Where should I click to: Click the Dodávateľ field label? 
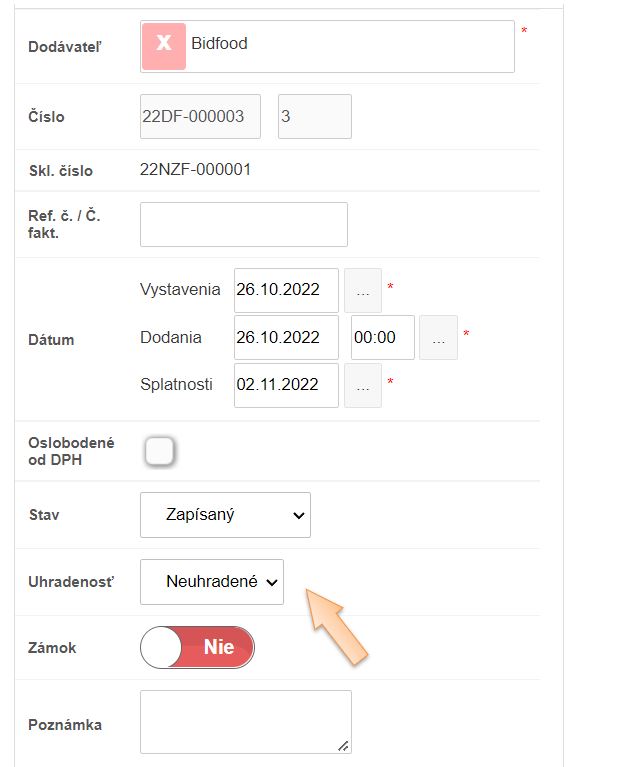click(x=65, y=47)
